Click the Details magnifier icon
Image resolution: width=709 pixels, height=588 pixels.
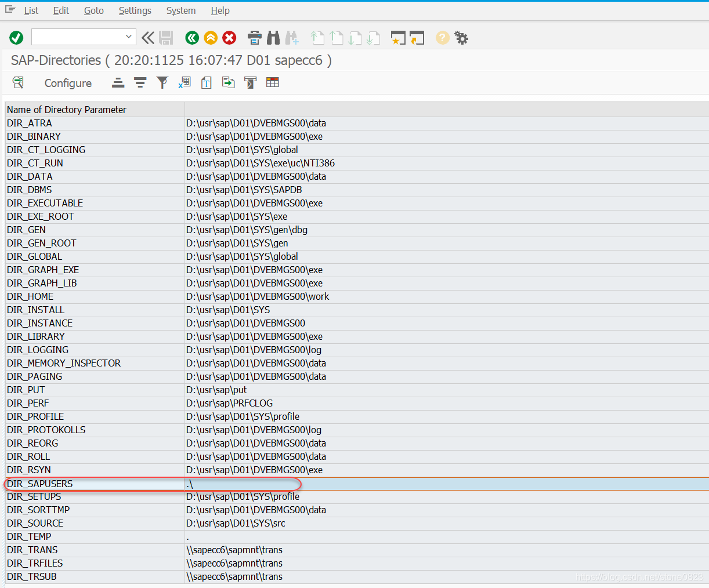(18, 82)
